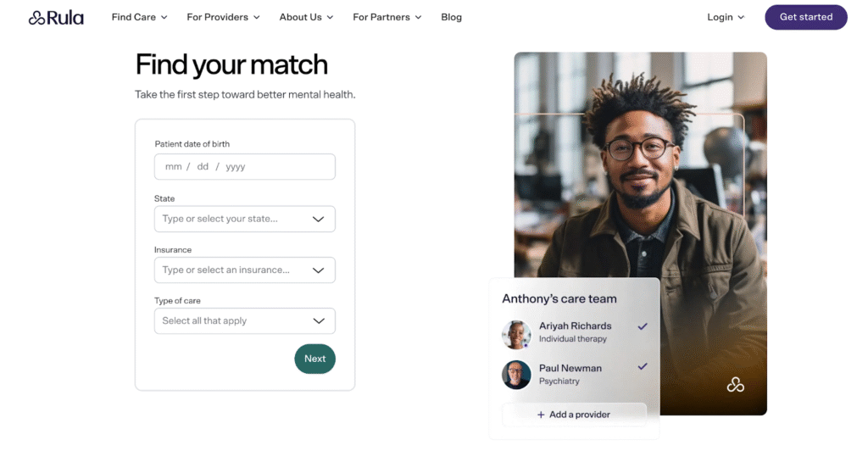Open the Find Care menu
This screenshot has width=868, height=451.
pyautogui.click(x=140, y=17)
